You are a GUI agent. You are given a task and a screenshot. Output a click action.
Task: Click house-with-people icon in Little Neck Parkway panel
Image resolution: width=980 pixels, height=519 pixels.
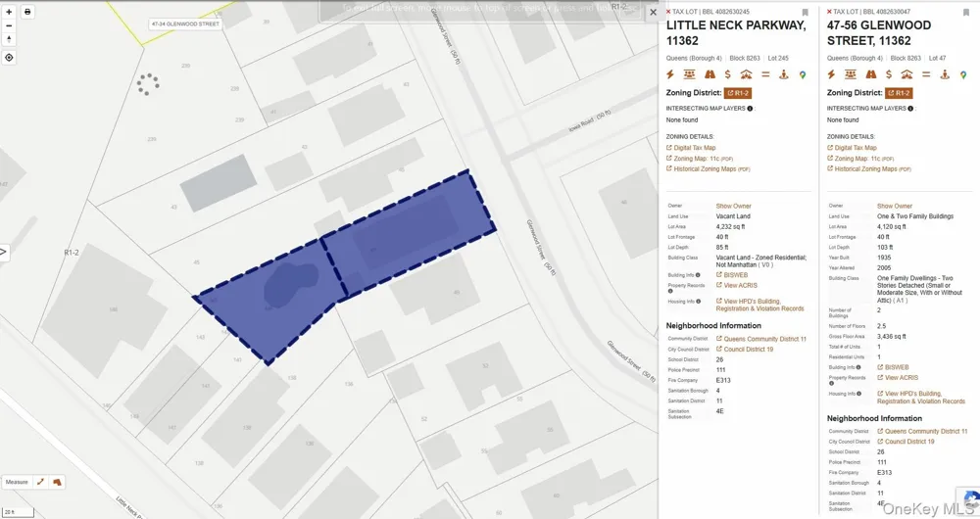746,74
